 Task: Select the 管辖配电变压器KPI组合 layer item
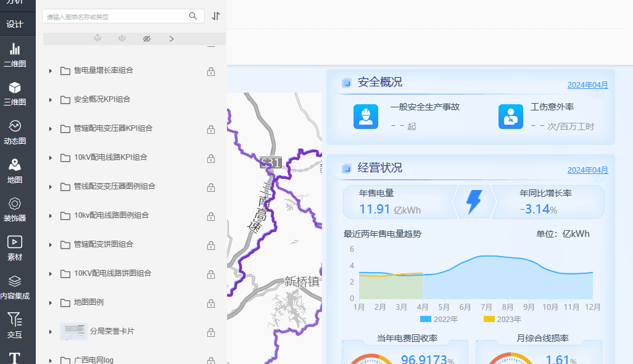[113, 129]
